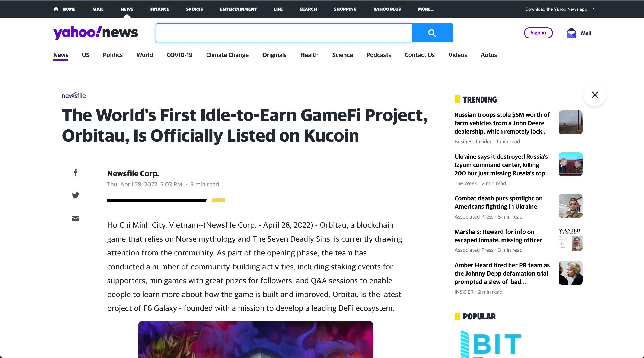644x358 pixels.
Task: Open the Newsfile logo link
Action: [74, 95]
